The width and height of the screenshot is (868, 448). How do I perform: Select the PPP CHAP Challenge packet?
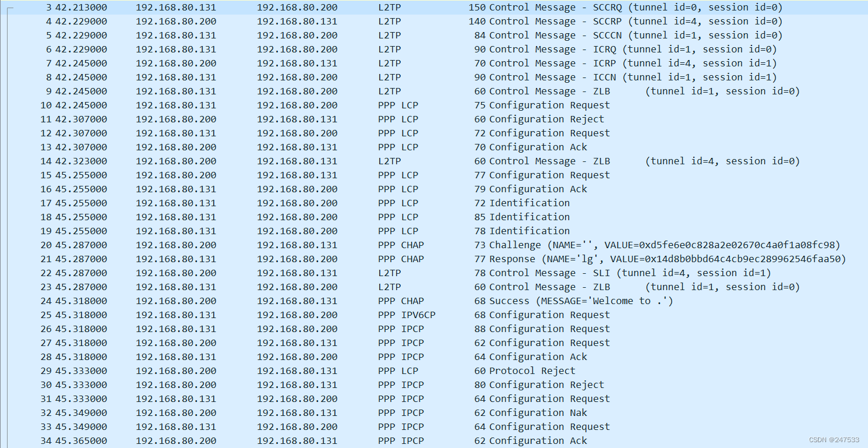pos(434,245)
